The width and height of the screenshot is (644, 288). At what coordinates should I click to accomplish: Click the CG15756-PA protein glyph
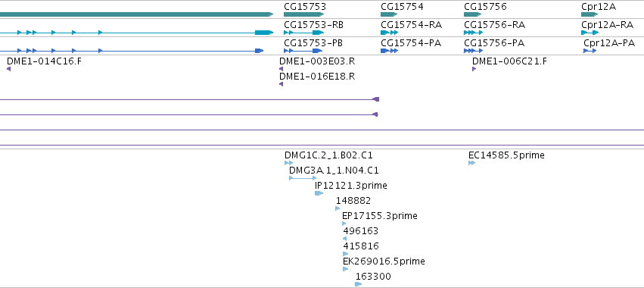click(473, 51)
